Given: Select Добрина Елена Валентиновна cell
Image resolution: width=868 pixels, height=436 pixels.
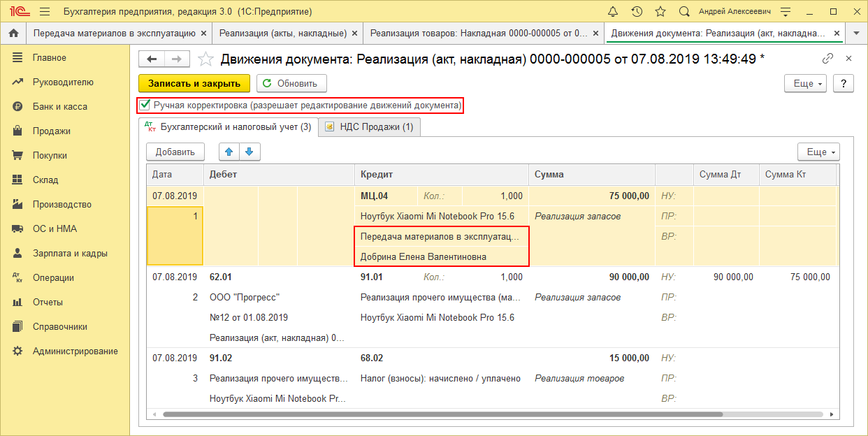Looking at the screenshot, I should (x=442, y=256).
